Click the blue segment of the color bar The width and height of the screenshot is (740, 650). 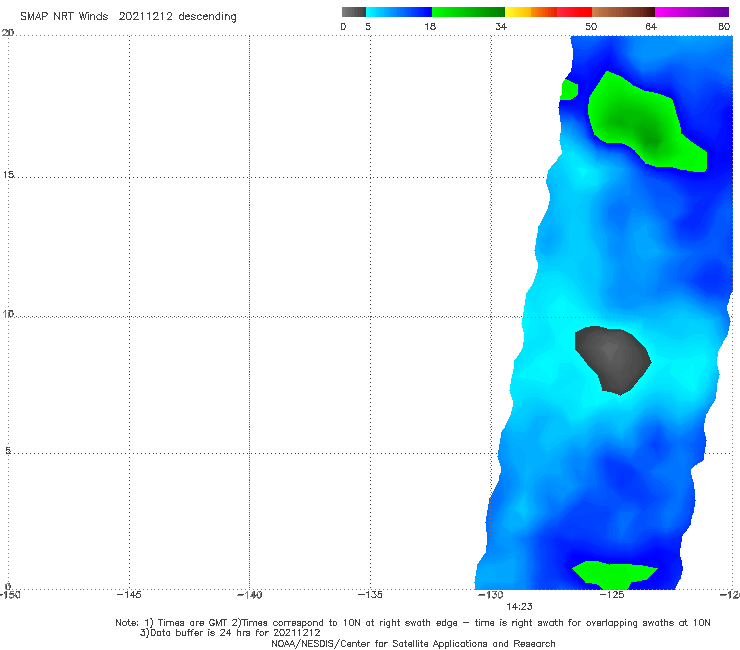click(x=399, y=12)
